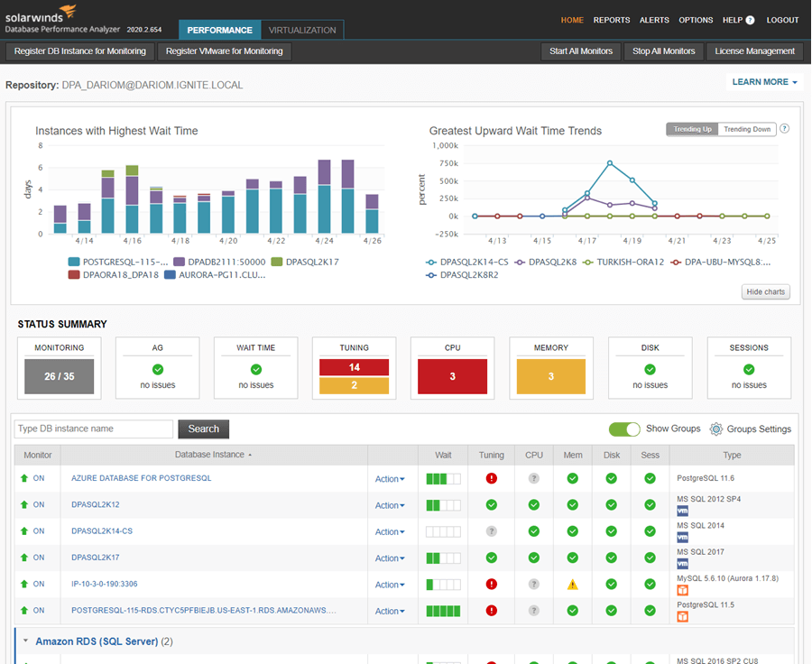
Task: Open OPTIONS in top navigation
Action: [x=696, y=20]
